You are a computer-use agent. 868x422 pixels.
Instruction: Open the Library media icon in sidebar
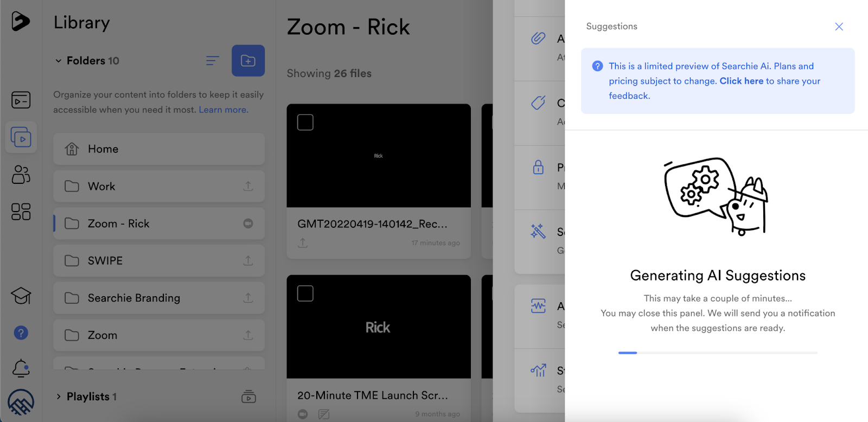tap(21, 137)
